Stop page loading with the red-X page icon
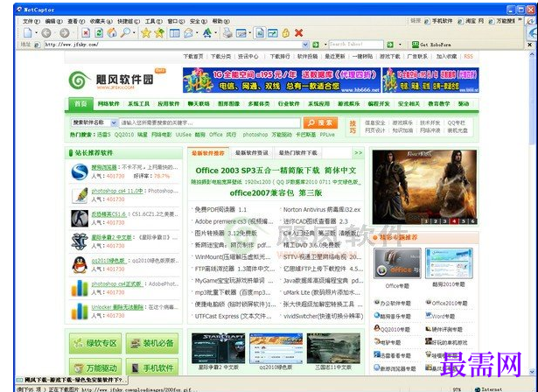This screenshot has height=392, width=538. pyautogui.click(x=86, y=33)
